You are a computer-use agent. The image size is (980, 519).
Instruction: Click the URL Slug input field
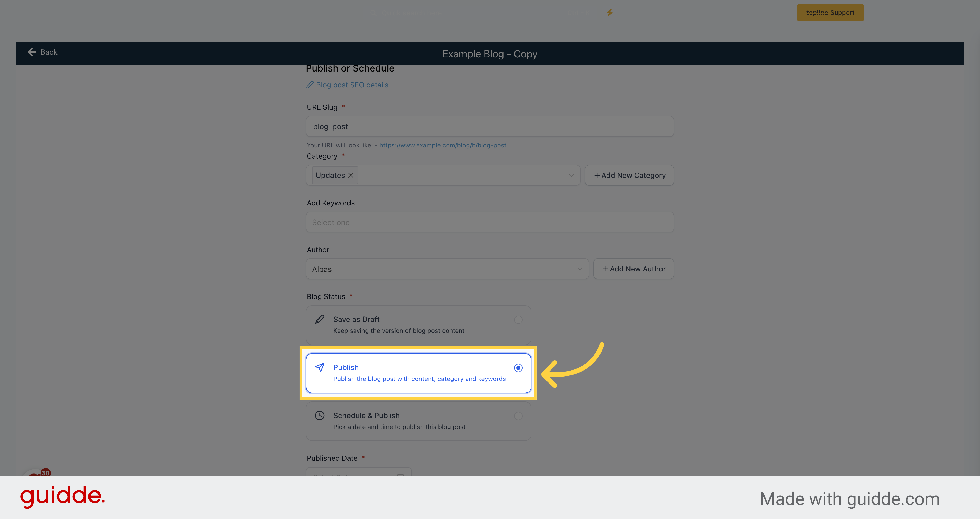coord(489,126)
